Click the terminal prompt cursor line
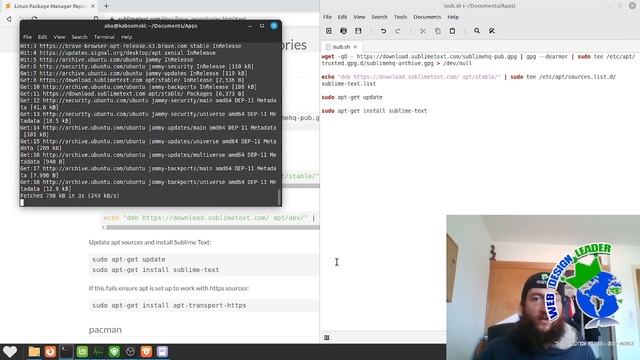 pos(149,202)
